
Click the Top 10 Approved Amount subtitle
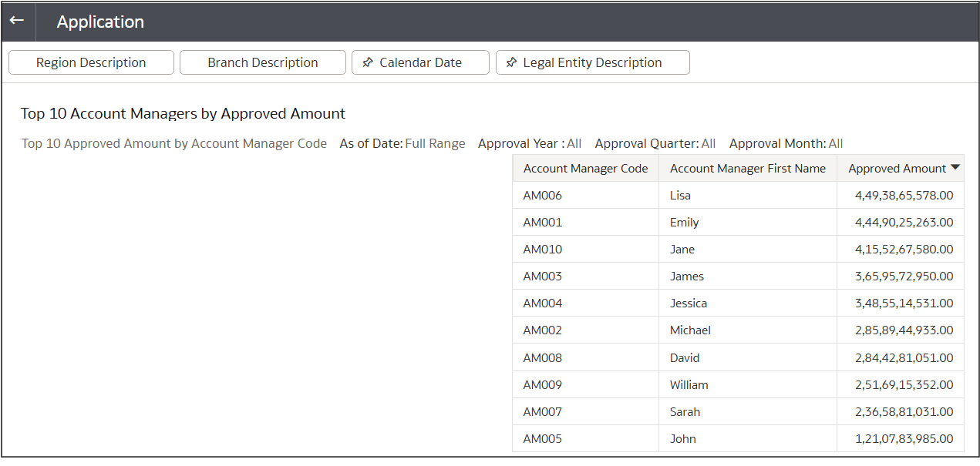173,143
